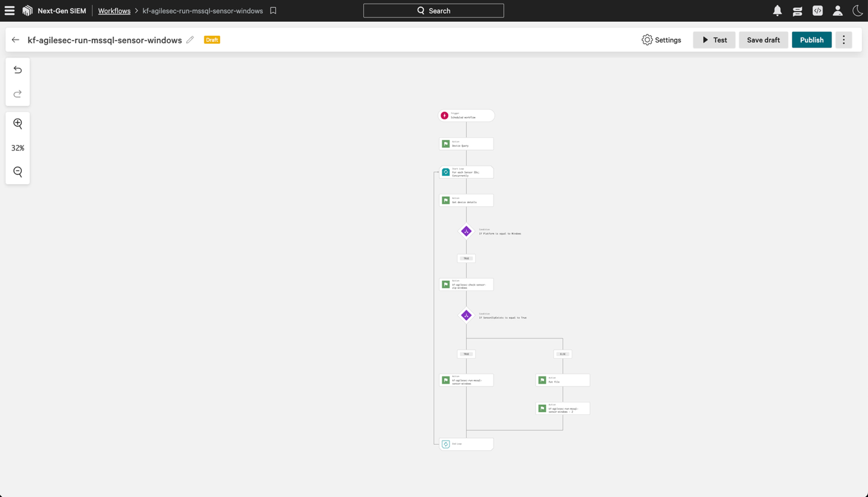The width and height of the screenshot is (868, 497).
Task: Save the workflow as draft
Action: 763,39
